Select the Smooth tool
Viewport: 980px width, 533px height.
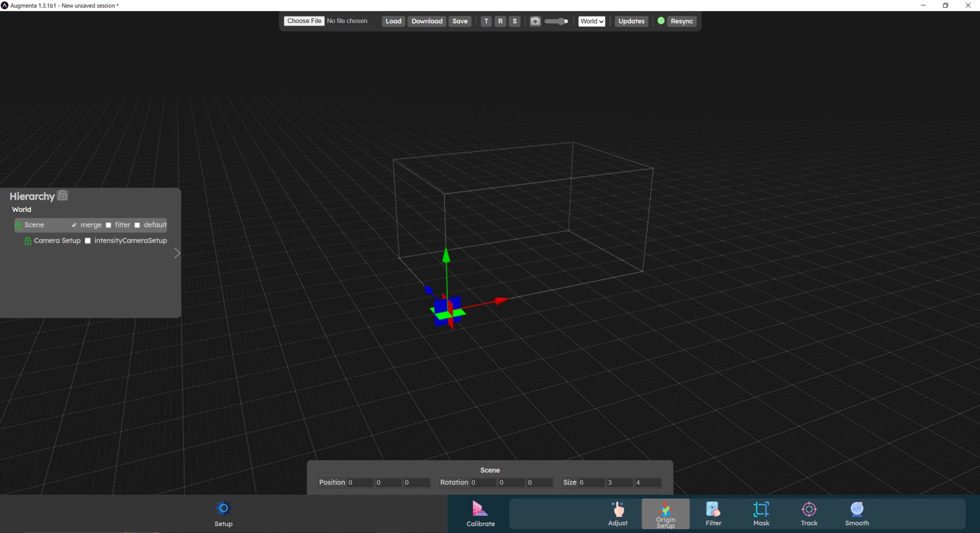(x=857, y=513)
